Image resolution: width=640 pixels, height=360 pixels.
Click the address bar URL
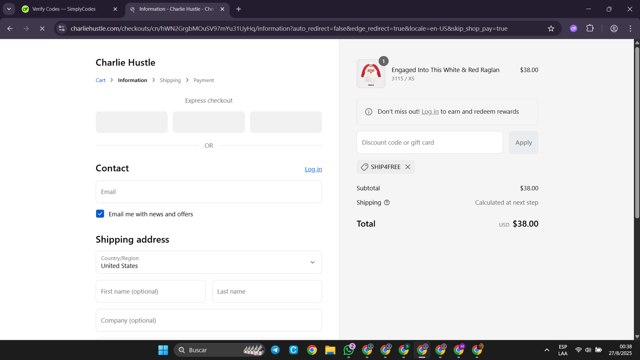(x=289, y=29)
